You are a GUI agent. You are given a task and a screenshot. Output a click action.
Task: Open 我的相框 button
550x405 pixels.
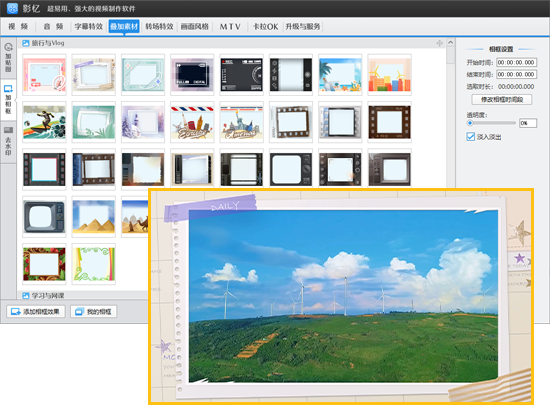[94, 311]
